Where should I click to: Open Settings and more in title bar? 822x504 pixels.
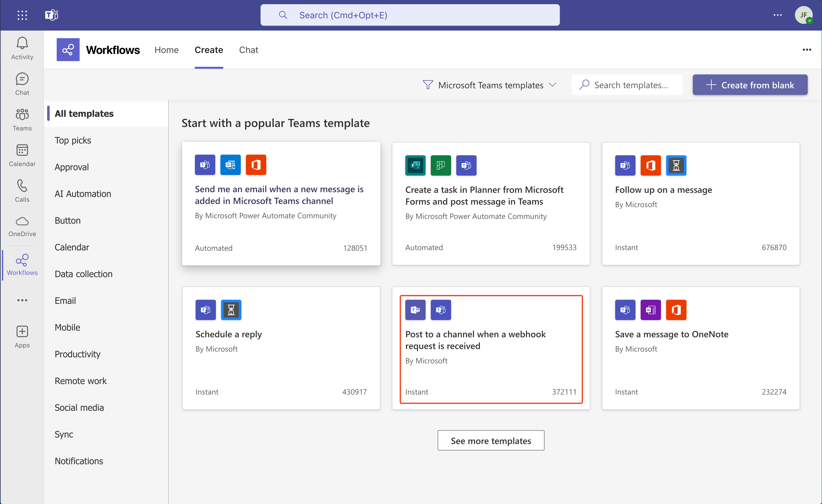(x=777, y=15)
